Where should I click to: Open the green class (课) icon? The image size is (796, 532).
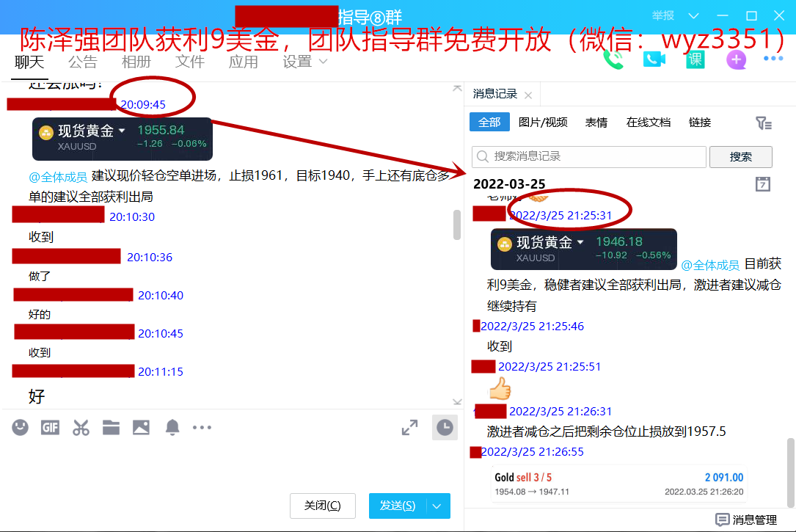point(695,60)
